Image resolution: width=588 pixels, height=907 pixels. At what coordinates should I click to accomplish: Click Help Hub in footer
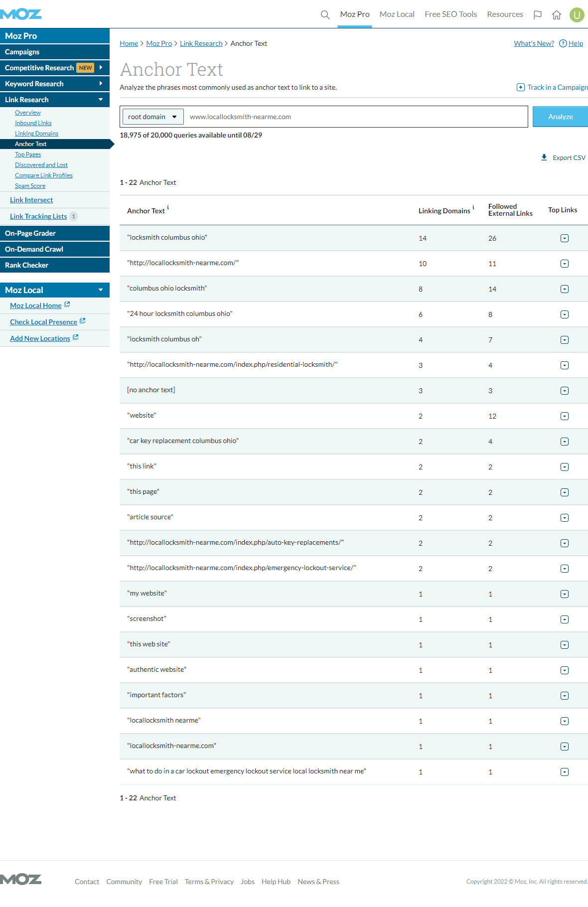(x=276, y=882)
